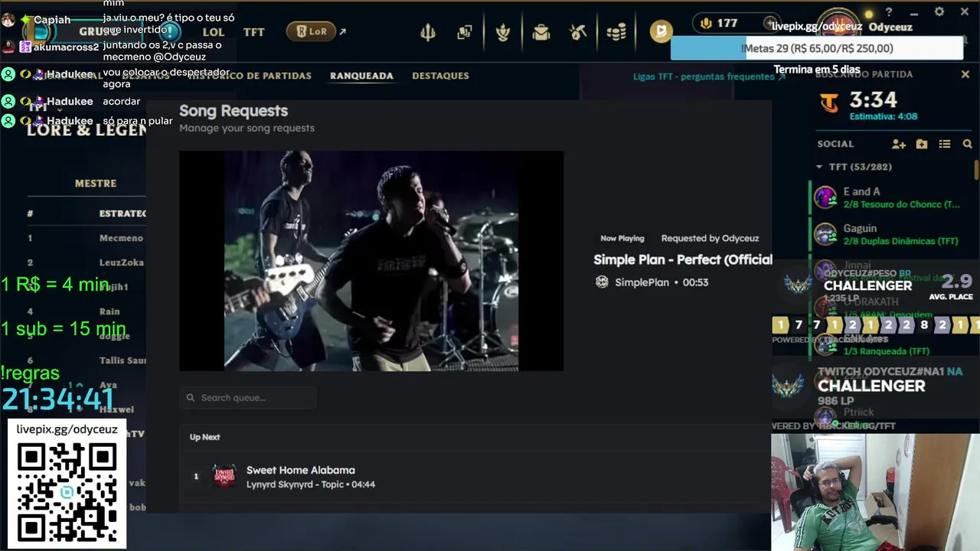Viewport: 980px width, 551px height.
Task: Open the Destaques tab
Action: click(x=440, y=76)
